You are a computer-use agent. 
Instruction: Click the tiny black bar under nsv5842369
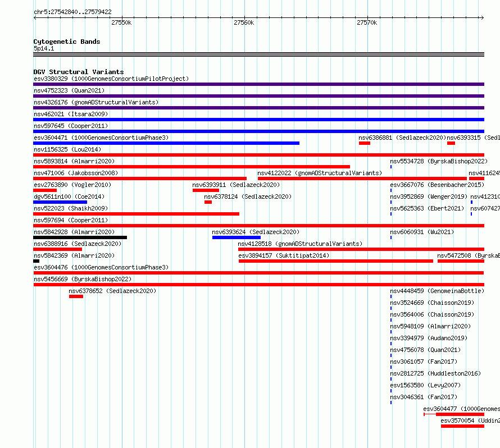36,261
